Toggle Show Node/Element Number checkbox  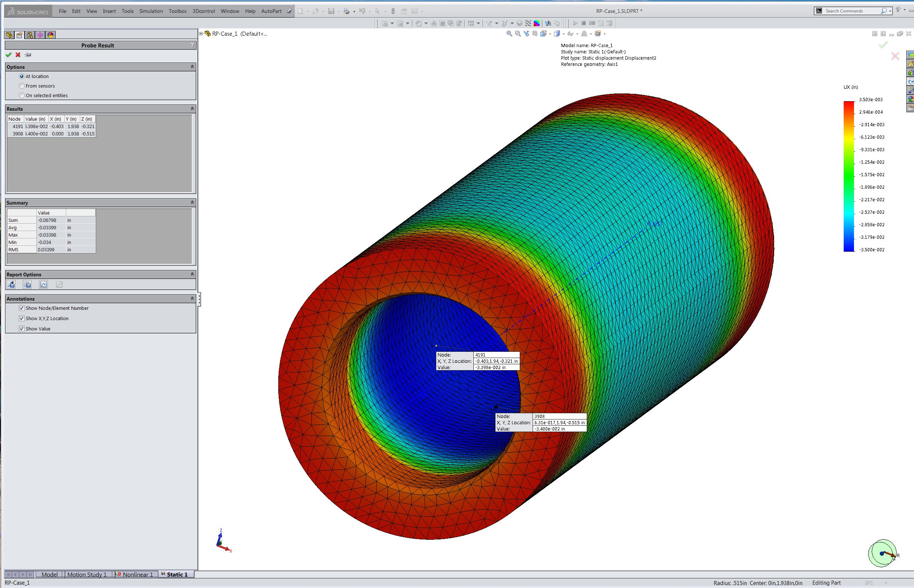click(x=22, y=308)
